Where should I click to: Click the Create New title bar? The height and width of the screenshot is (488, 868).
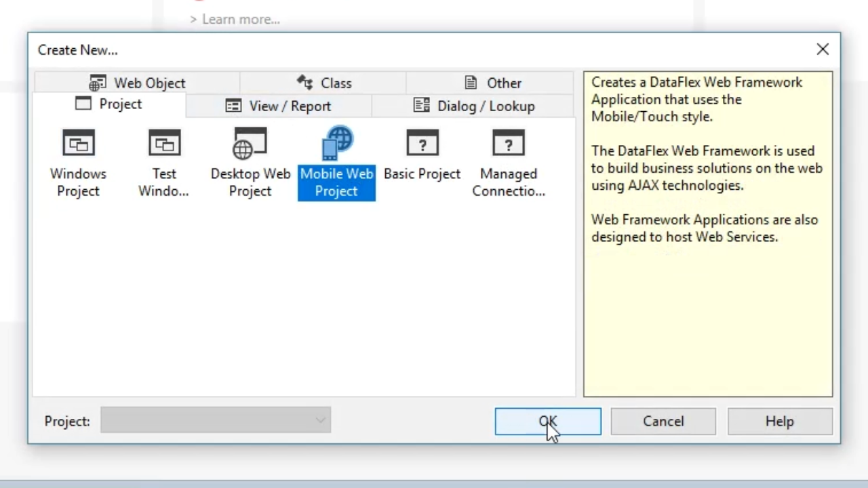point(407,49)
